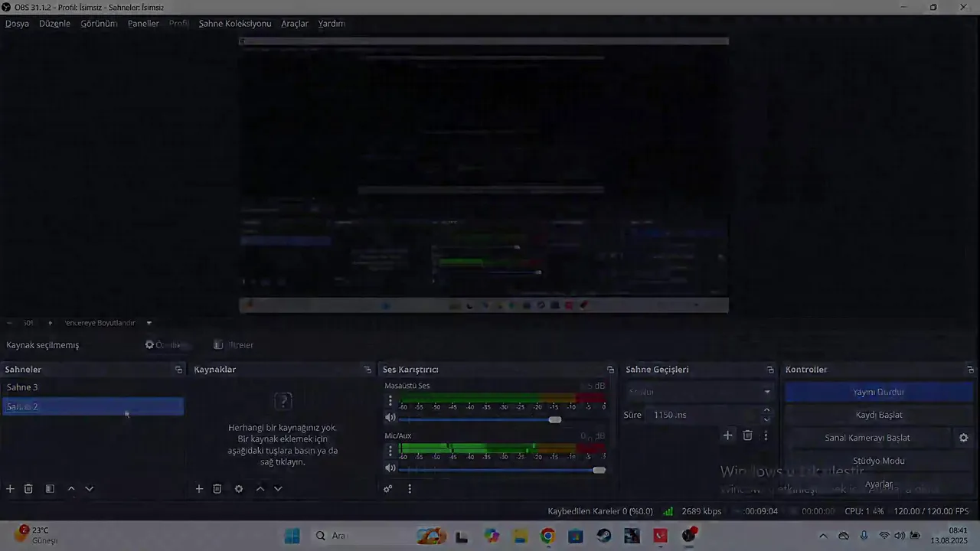Open the Sahne Koleksiyonu menu
This screenshot has height=551, width=980.
pos(235,24)
